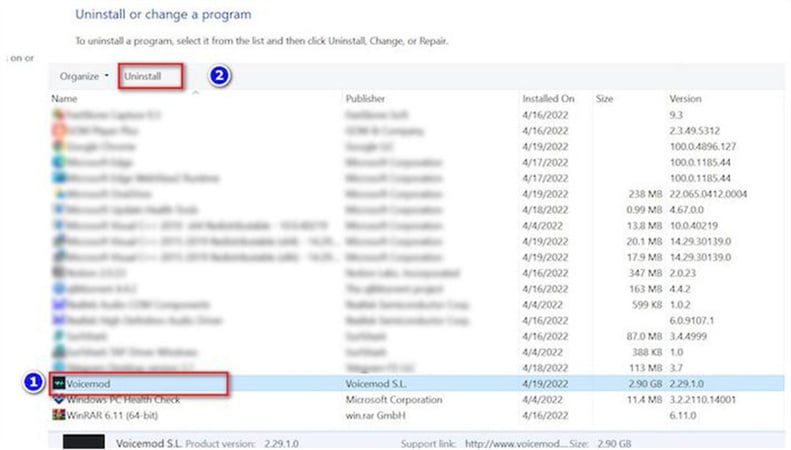This screenshot has height=450, width=791.
Task: Sort by the Publisher column header
Action: [365, 98]
